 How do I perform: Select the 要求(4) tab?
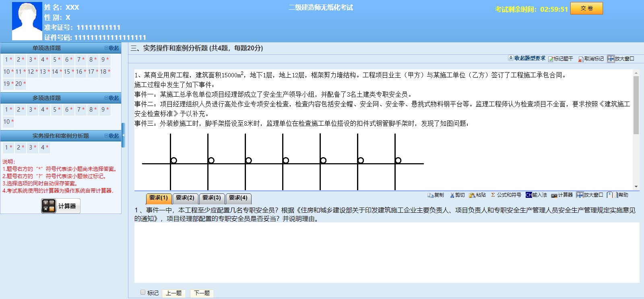tap(238, 198)
